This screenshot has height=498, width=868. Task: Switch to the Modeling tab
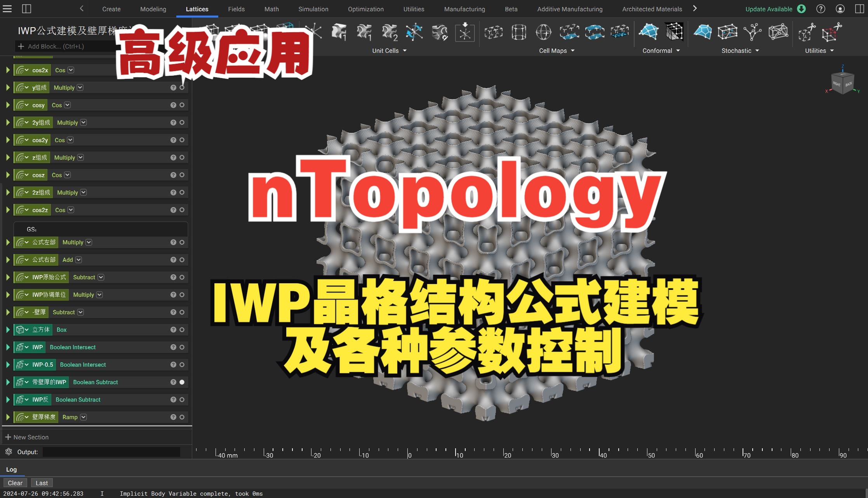point(153,9)
